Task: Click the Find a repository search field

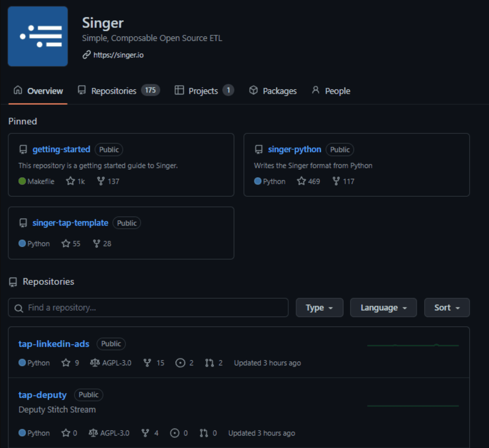Action: point(148,308)
